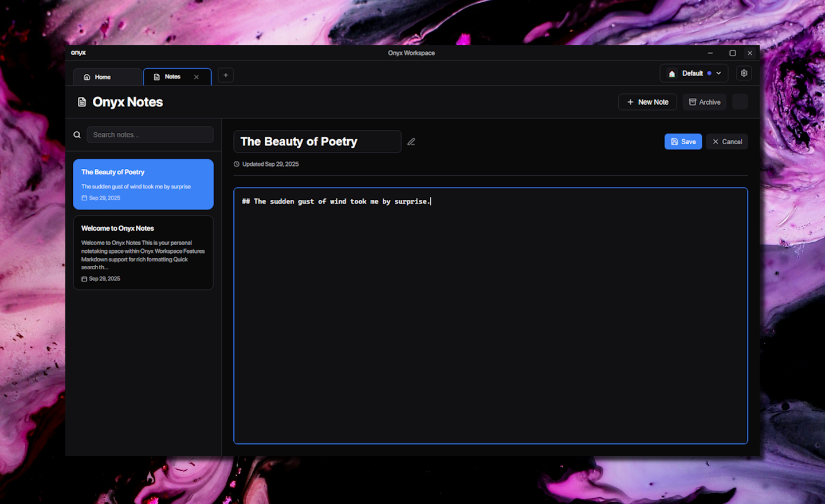This screenshot has height=504, width=825.
Task: Save the current note
Action: (683, 142)
